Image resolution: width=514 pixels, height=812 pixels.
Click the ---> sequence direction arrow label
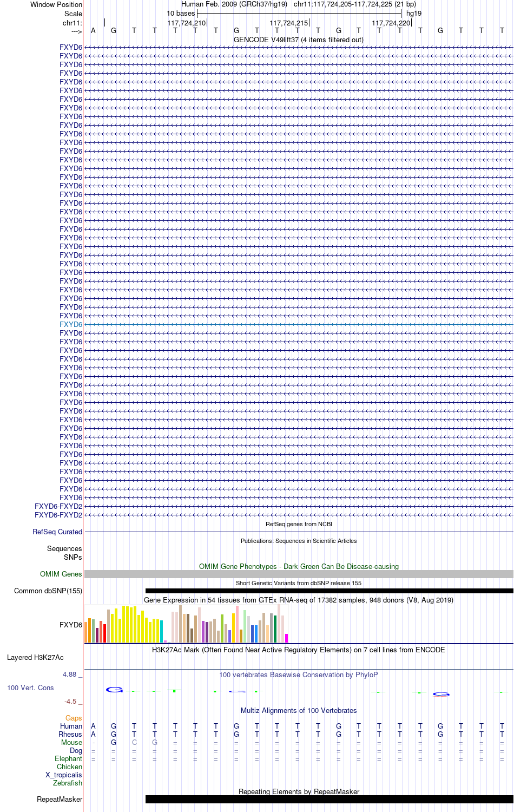pos(76,31)
